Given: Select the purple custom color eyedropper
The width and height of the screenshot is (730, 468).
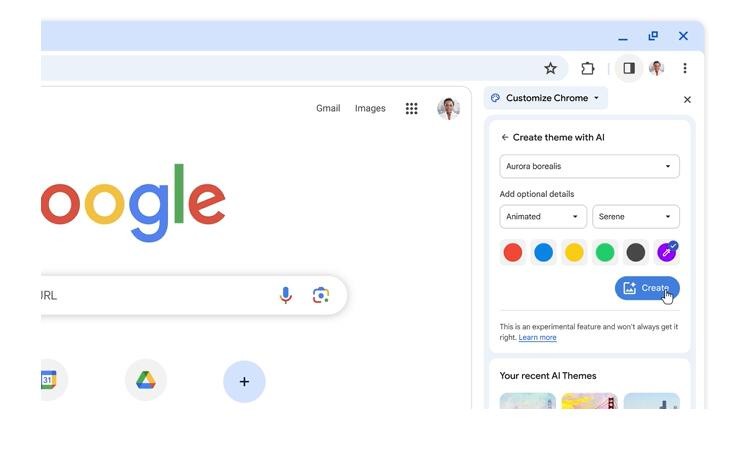Looking at the screenshot, I should tap(667, 252).
